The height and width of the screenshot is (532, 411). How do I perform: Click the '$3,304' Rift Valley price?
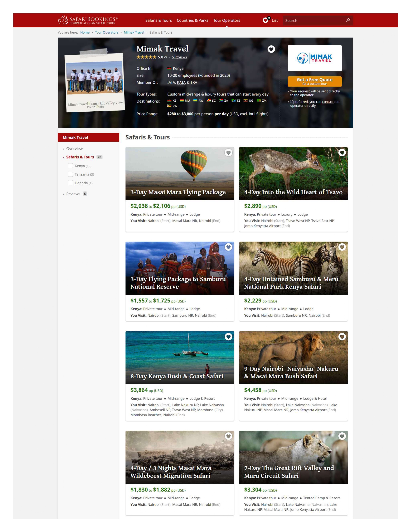(253, 490)
